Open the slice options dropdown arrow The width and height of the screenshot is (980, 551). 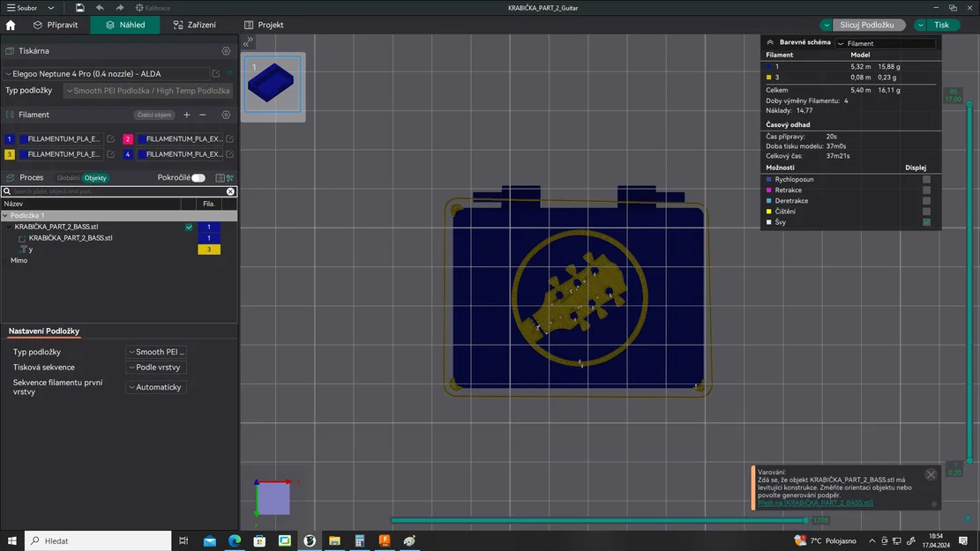tap(827, 25)
